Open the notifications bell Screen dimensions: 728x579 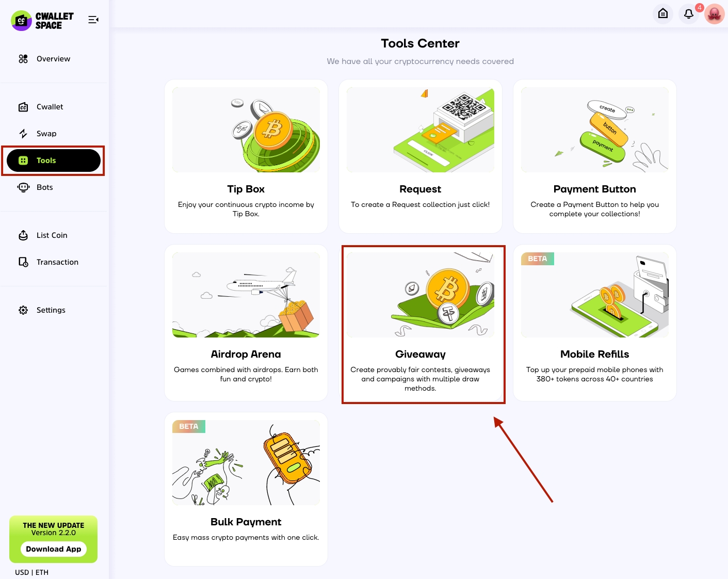tap(689, 14)
